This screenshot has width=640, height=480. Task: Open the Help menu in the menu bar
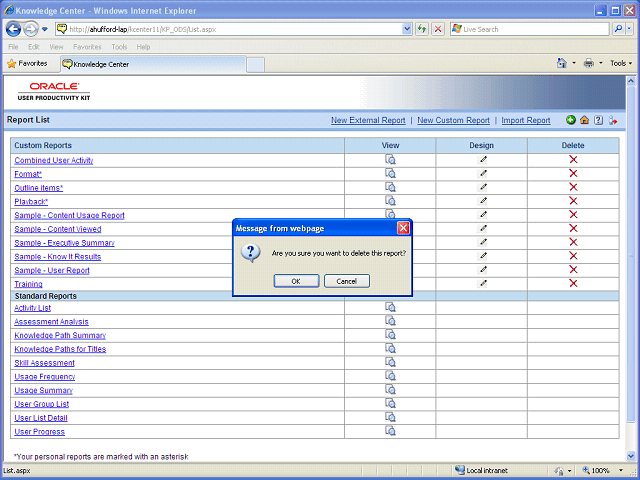point(143,47)
